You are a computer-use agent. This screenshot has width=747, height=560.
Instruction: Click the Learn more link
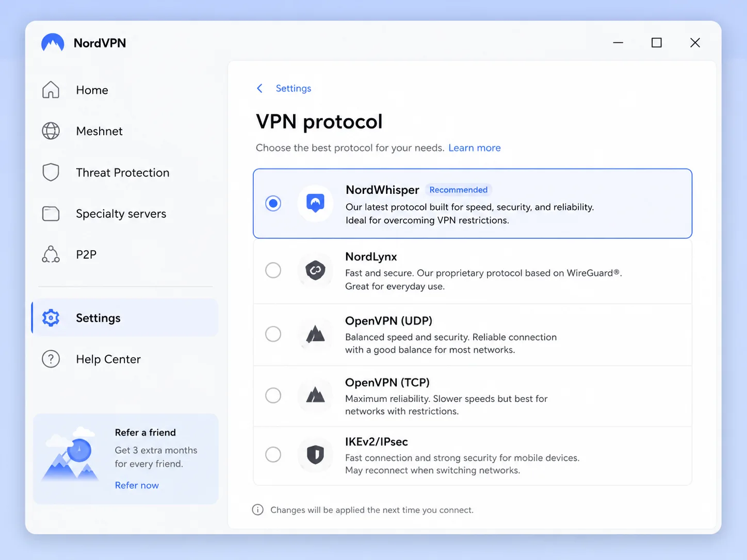click(475, 148)
